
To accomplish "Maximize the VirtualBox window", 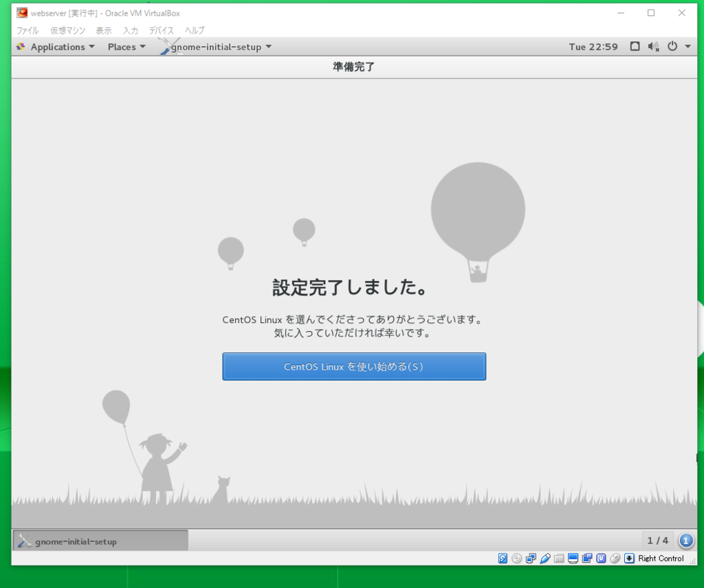I will pos(651,13).
